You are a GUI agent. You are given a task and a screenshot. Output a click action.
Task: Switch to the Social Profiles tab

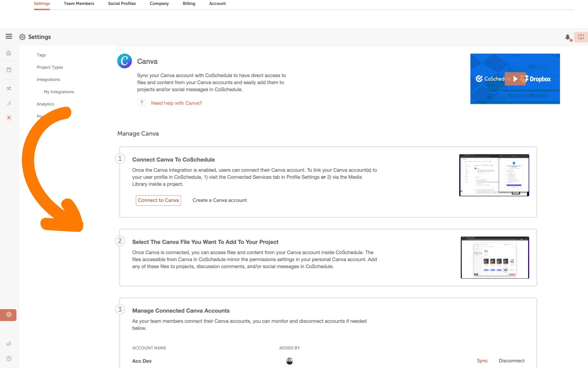[x=122, y=3]
